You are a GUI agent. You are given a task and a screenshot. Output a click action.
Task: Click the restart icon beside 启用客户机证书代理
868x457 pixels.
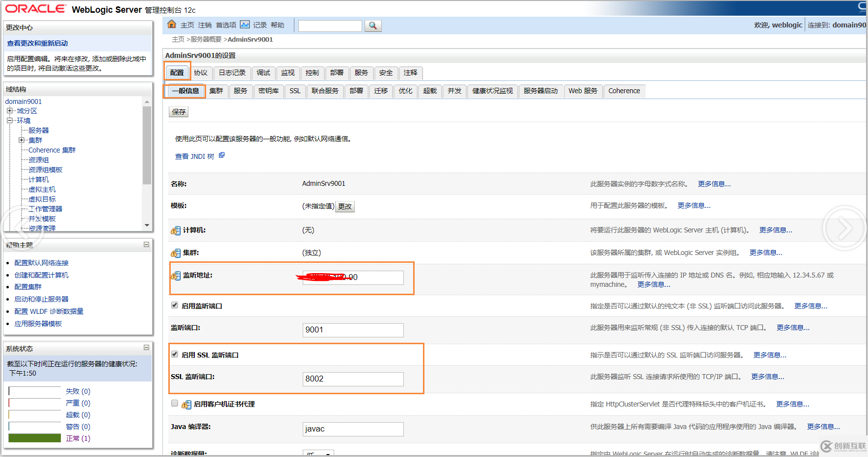(x=186, y=405)
